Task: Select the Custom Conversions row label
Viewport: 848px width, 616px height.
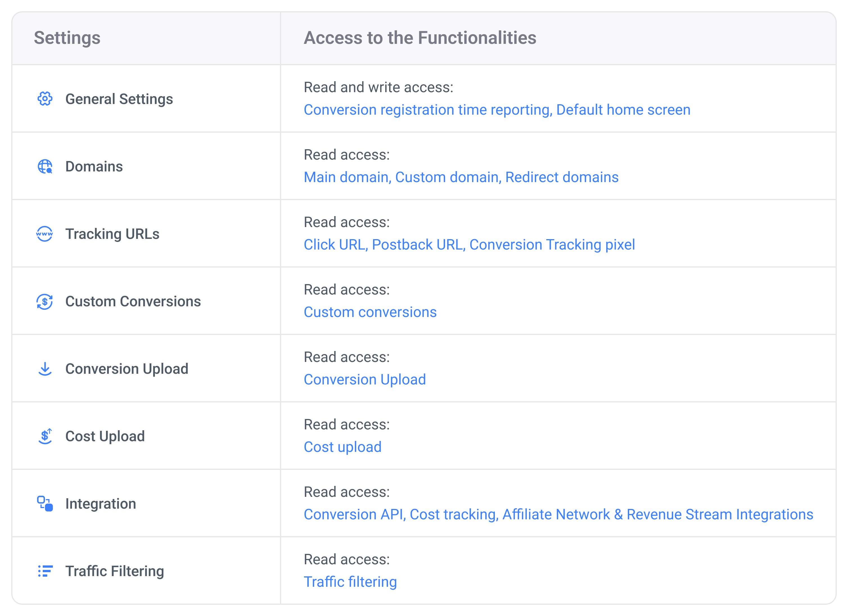Action: pyautogui.click(x=133, y=301)
